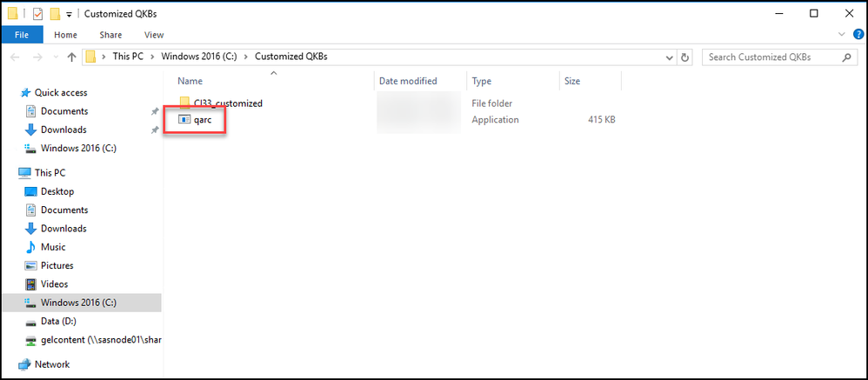The height and width of the screenshot is (380, 868).
Task: Click Windows 2016 (C:) breadcrumb in address bar
Action: (x=198, y=57)
